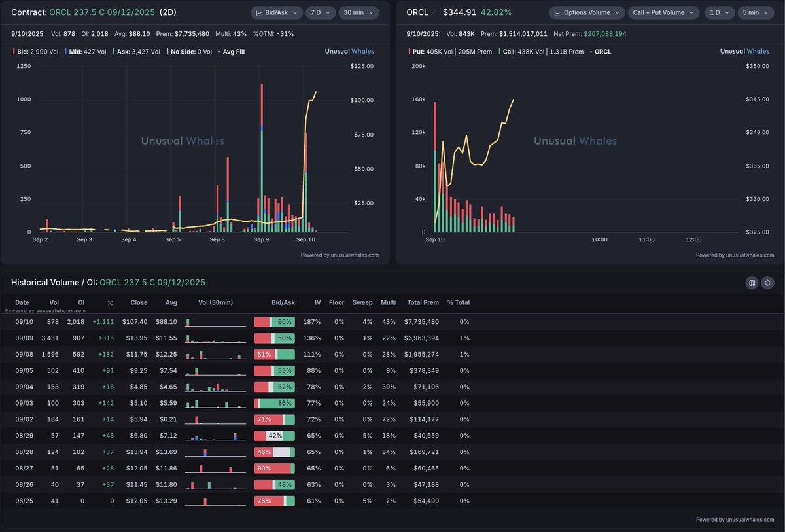
Task: Toggle the Mid volume legend series
Action: 86,51
